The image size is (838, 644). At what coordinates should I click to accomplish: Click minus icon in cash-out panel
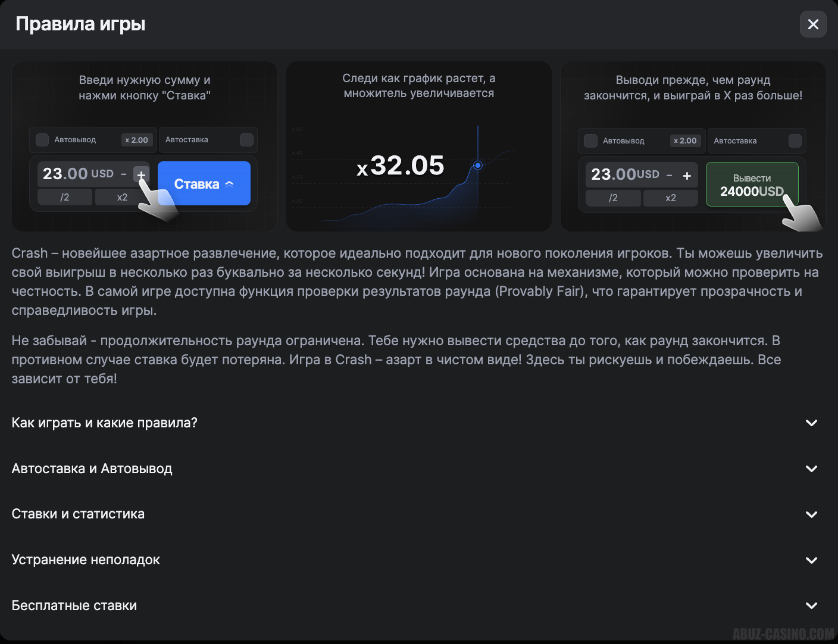(x=670, y=176)
